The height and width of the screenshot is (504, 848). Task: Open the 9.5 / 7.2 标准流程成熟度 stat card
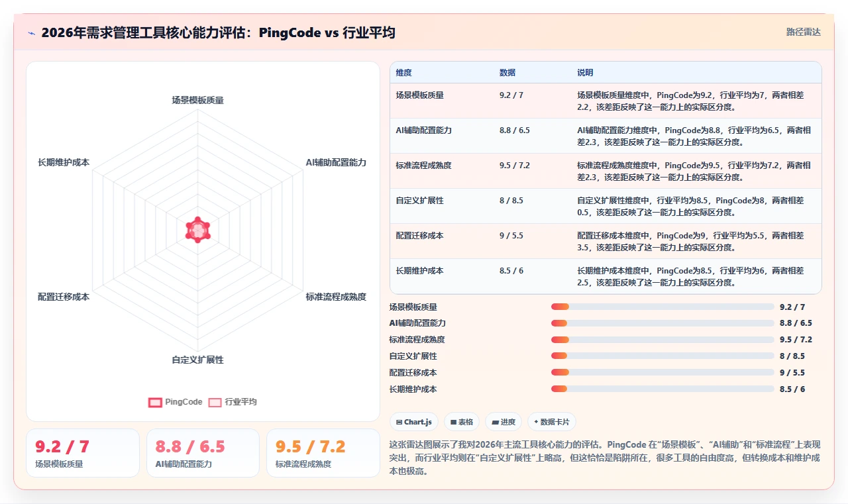tap(323, 453)
